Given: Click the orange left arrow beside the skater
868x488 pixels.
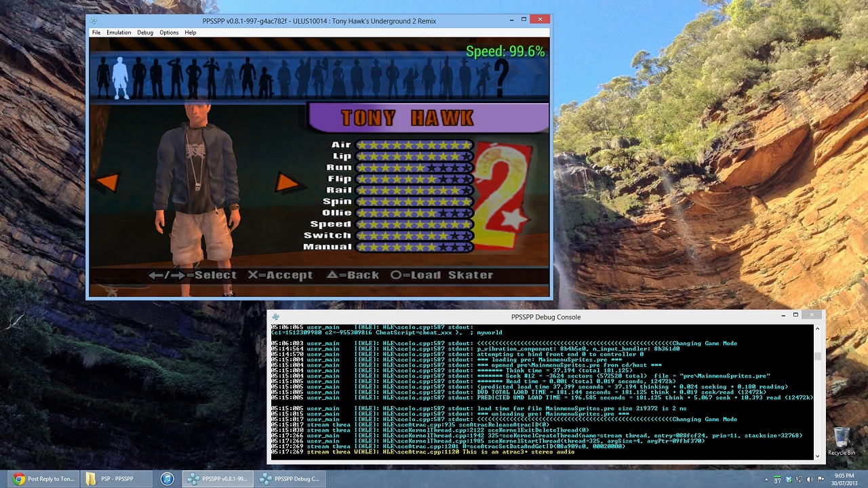Looking at the screenshot, I should tap(107, 182).
